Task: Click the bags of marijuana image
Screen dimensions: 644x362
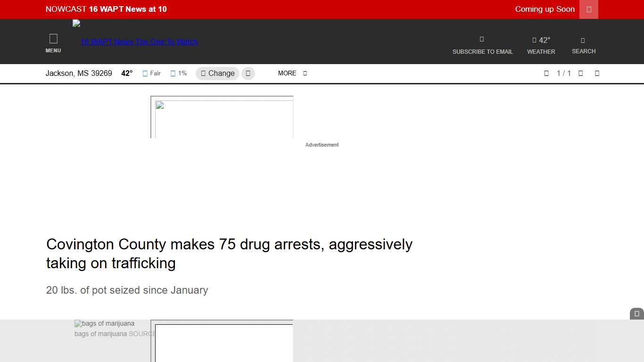Action: tap(105, 324)
